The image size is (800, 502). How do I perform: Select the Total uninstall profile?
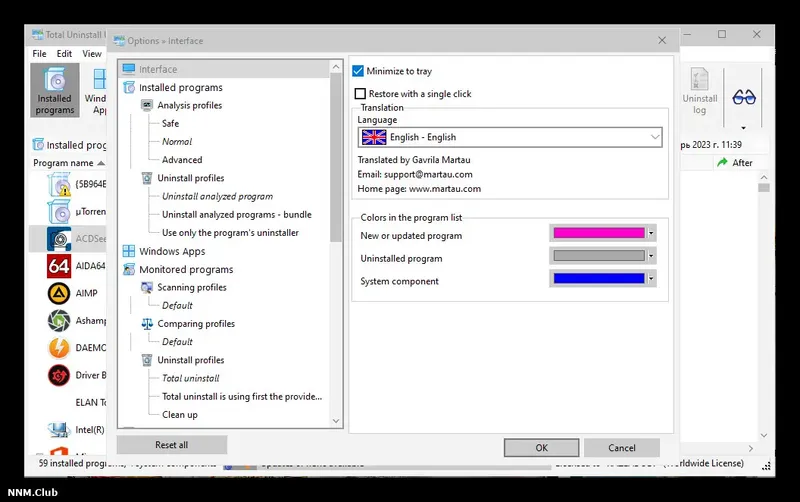pos(190,378)
